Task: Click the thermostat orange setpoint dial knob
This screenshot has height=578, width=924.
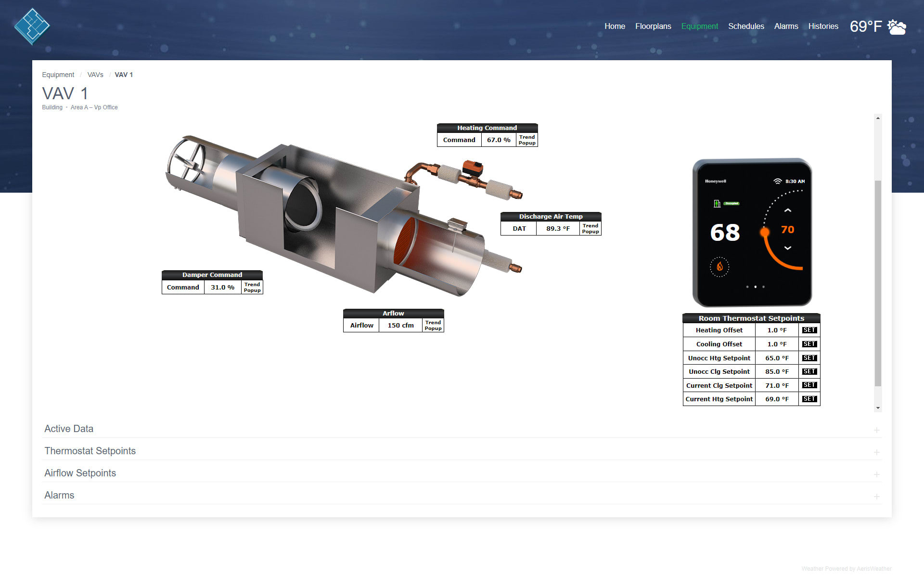Action: [x=765, y=233]
